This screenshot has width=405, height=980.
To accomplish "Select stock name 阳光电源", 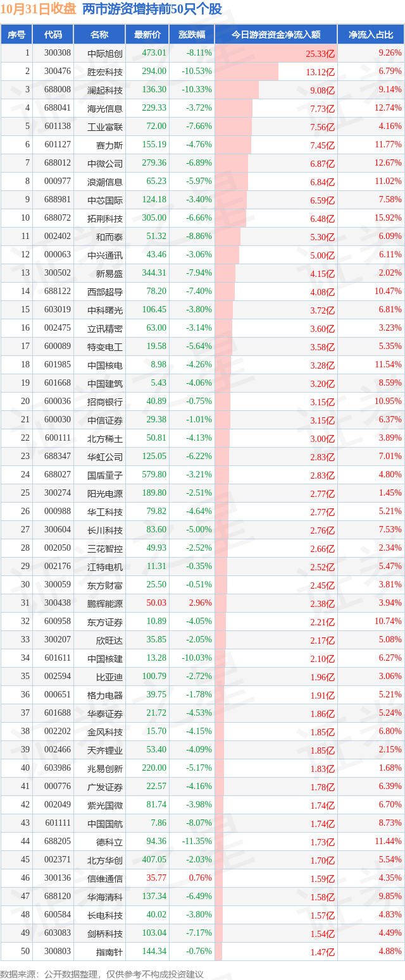I will 105,494.
